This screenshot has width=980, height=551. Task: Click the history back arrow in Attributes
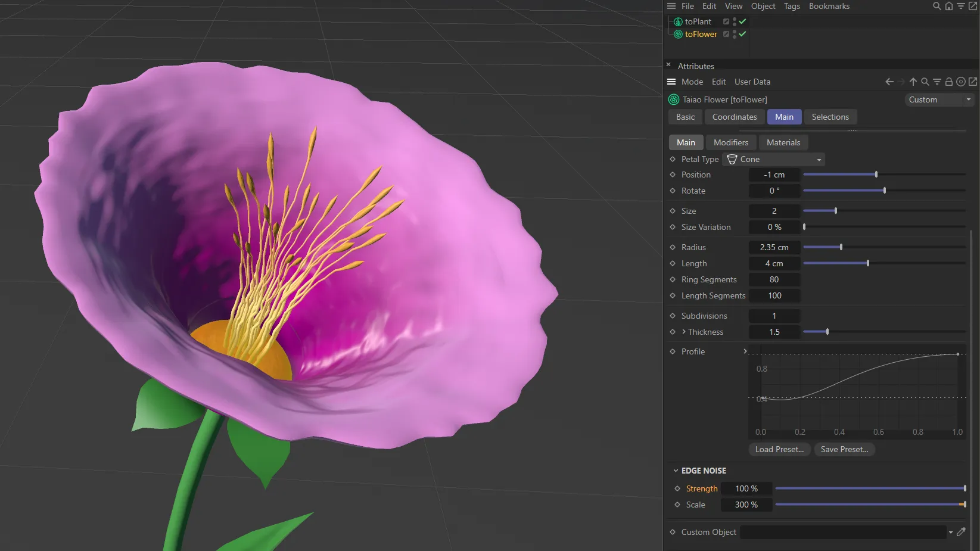tap(888, 82)
